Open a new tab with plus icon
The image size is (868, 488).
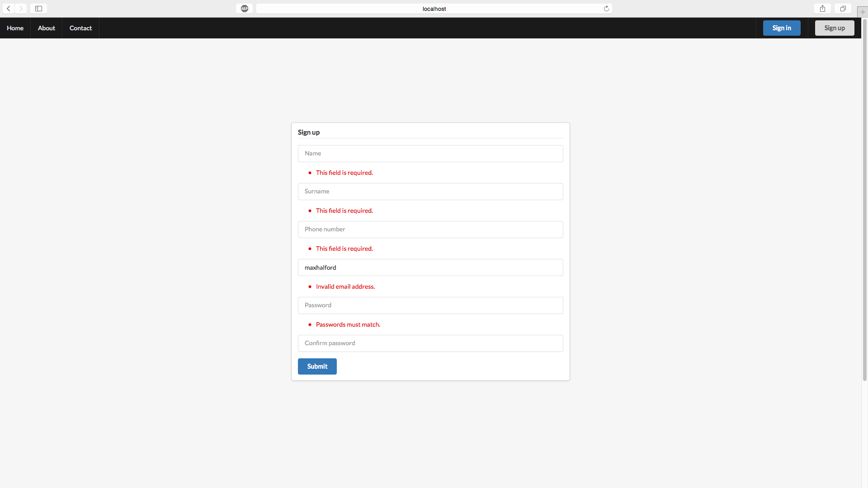(863, 12)
